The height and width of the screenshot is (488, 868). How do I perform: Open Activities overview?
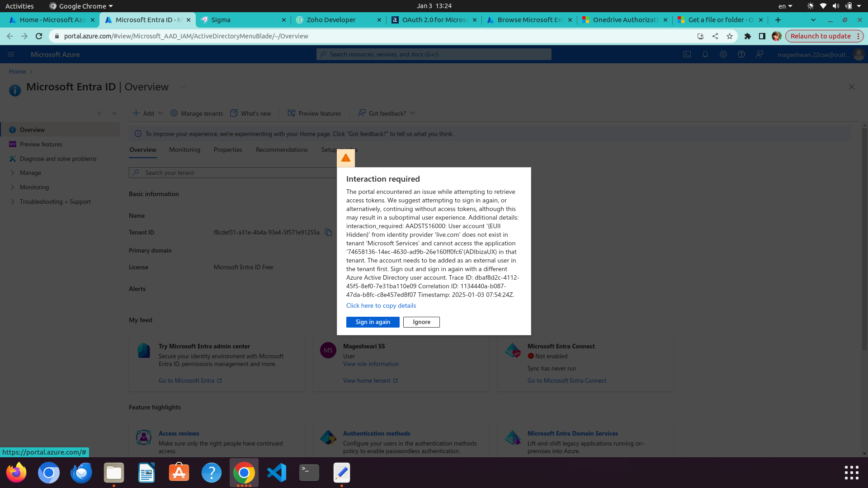click(19, 6)
